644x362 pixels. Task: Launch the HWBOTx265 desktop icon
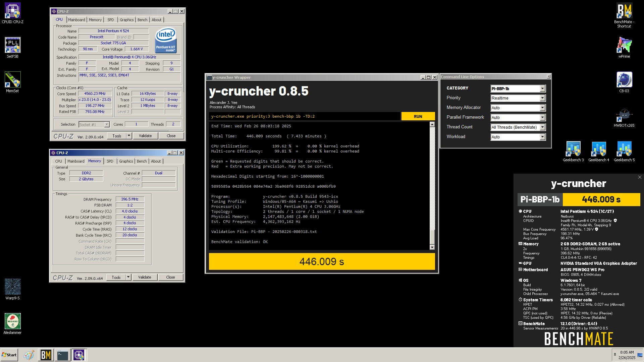(x=624, y=117)
